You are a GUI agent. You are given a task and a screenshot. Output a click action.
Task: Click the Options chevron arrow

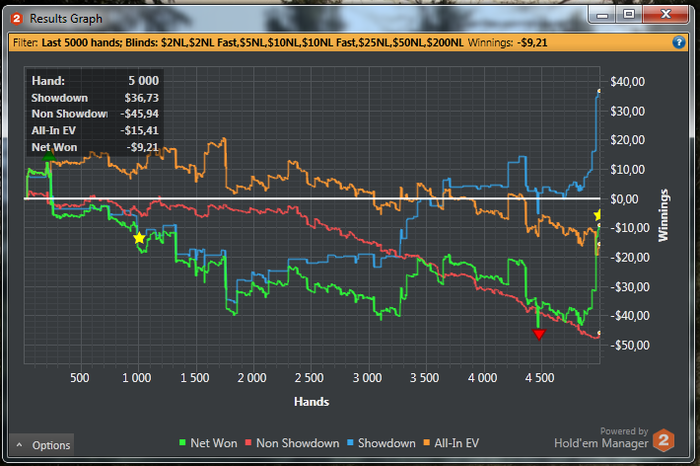click(x=19, y=445)
